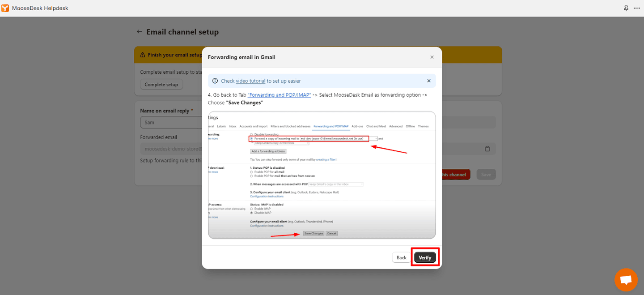Viewport: 644px width, 295px height.
Task: Click the "Forwarding email in Gmail" dialog title
Action: [x=241, y=57]
